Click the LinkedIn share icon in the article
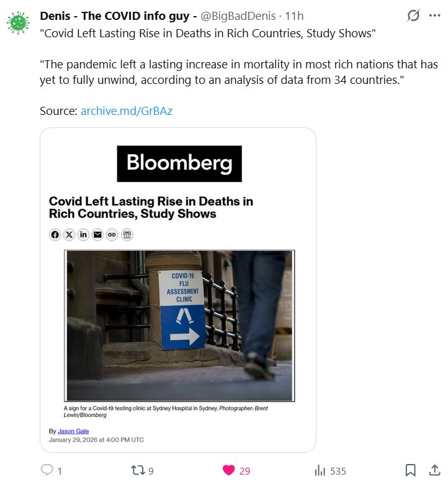Image resolution: width=448 pixels, height=487 pixels. pos(83,234)
